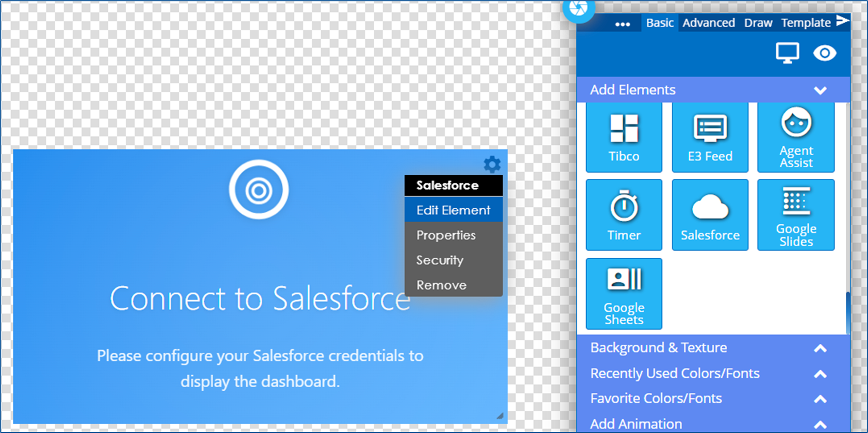This screenshot has height=433, width=868.
Task: Choose Edit Element from context menu
Action: pos(454,210)
